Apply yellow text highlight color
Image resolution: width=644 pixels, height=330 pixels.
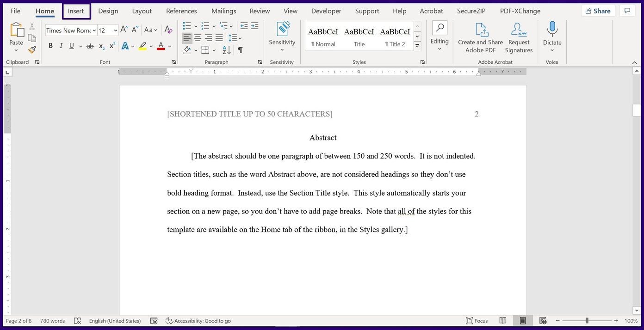(x=142, y=46)
